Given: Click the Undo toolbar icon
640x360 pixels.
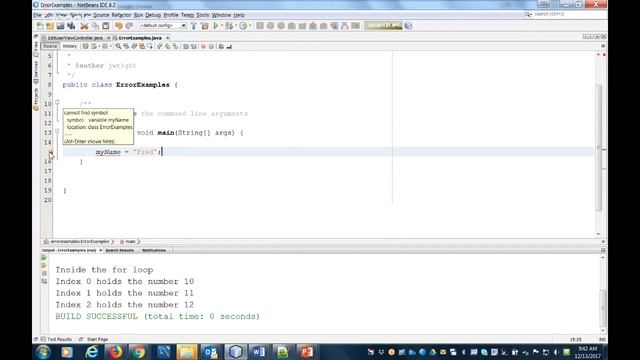Looking at the screenshot, I should pos(119,26).
